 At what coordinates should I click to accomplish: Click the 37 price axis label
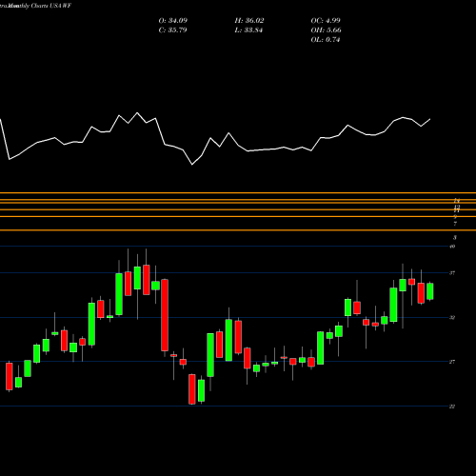point(452,273)
